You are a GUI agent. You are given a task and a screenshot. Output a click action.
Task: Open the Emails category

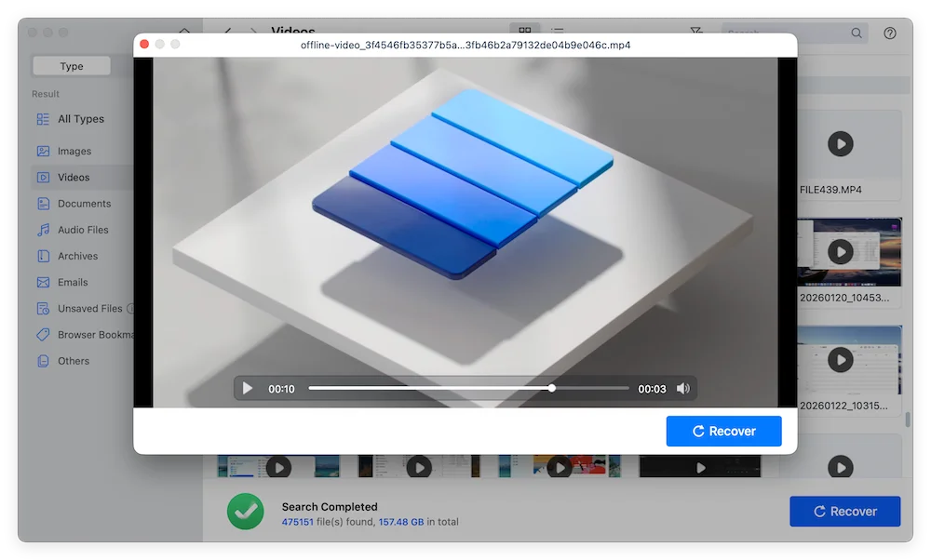click(x=73, y=283)
